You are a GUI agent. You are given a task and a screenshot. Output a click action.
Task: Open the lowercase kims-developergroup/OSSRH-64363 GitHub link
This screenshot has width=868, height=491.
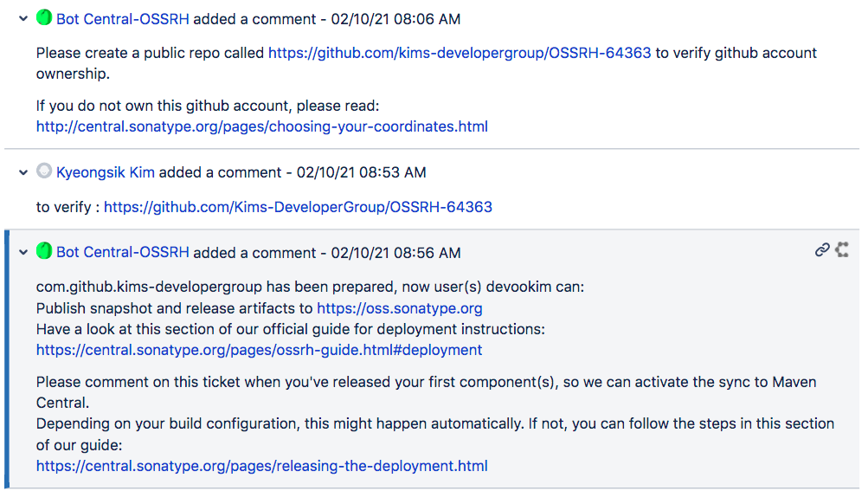tap(460, 53)
